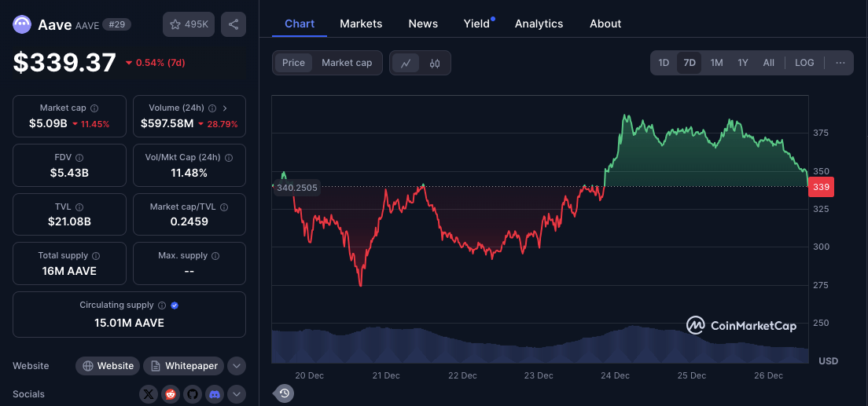868x406 pixels.
Task: Expand more socials chevron
Action: point(236,394)
